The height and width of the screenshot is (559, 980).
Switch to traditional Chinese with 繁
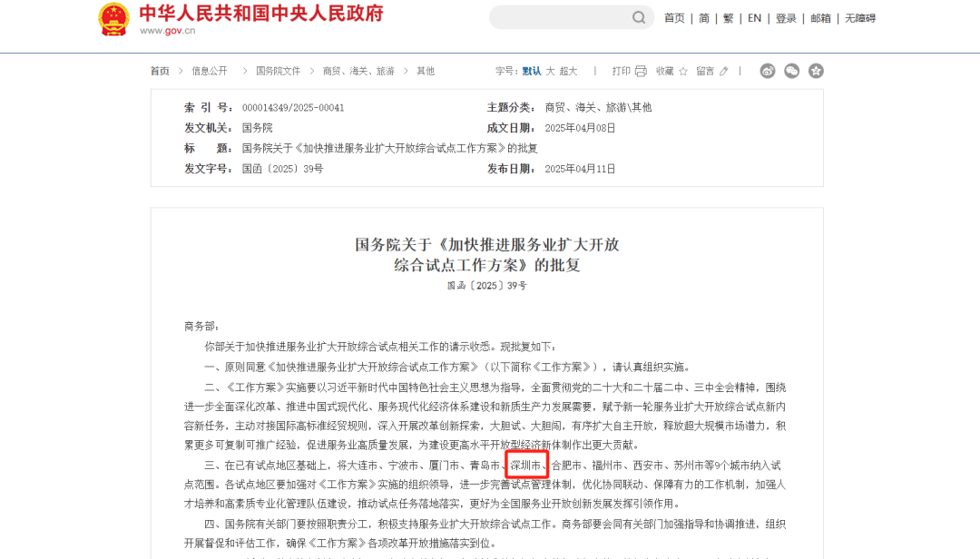coord(728,17)
